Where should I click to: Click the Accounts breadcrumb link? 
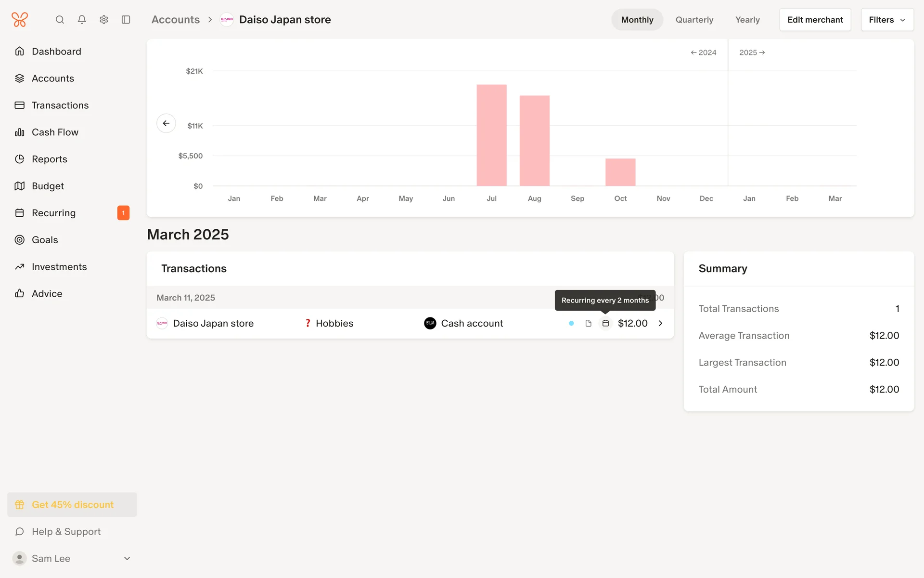click(x=175, y=20)
